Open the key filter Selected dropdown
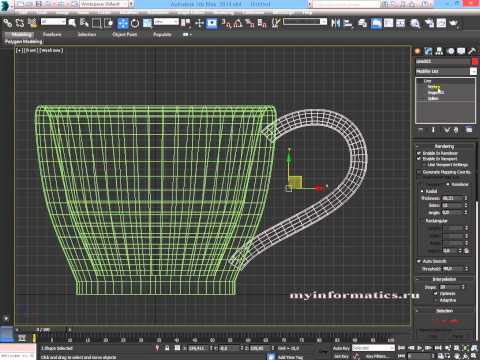This screenshot has height=360, width=480. point(373,348)
